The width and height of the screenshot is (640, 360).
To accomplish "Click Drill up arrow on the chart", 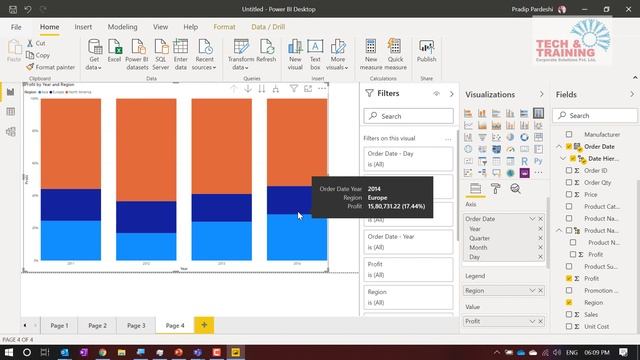I will [x=233, y=89].
